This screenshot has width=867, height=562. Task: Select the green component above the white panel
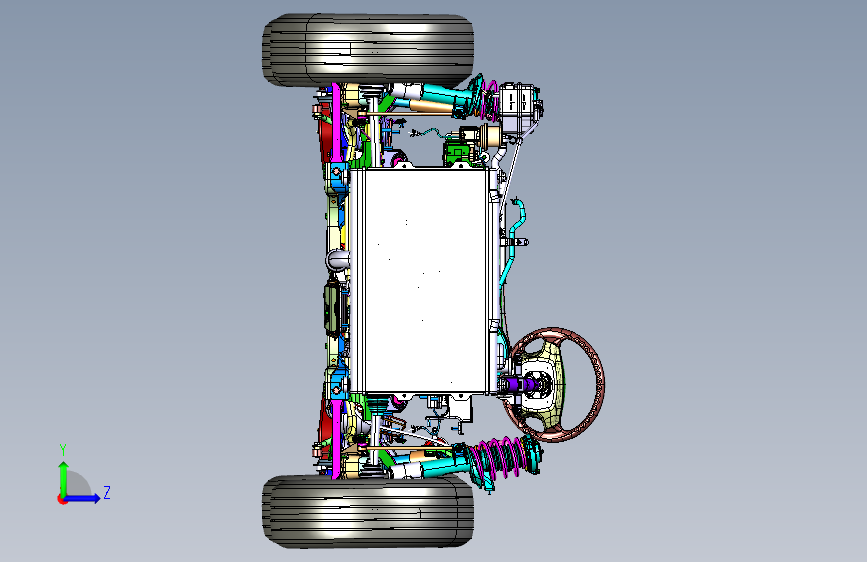[458, 152]
